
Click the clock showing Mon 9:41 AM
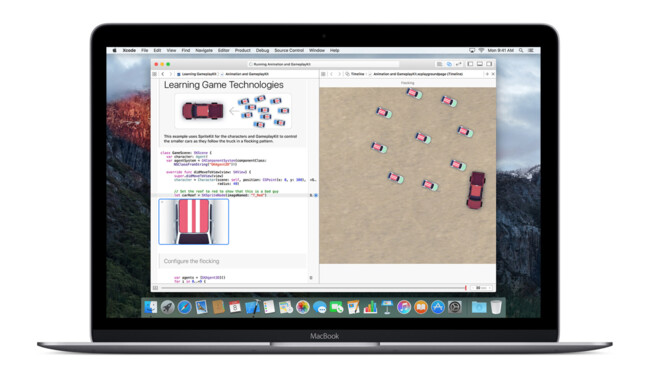tap(501, 50)
